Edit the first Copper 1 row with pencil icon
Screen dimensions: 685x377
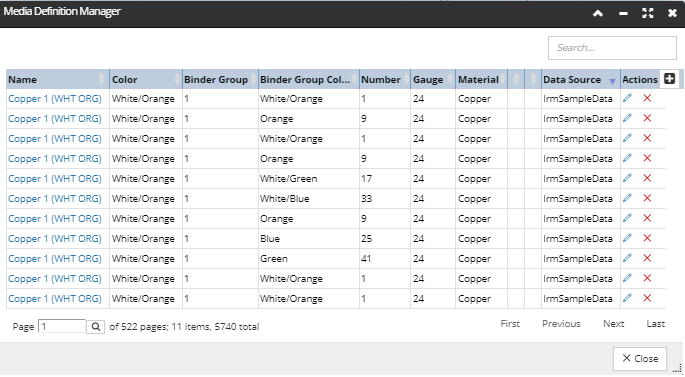click(627, 98)
